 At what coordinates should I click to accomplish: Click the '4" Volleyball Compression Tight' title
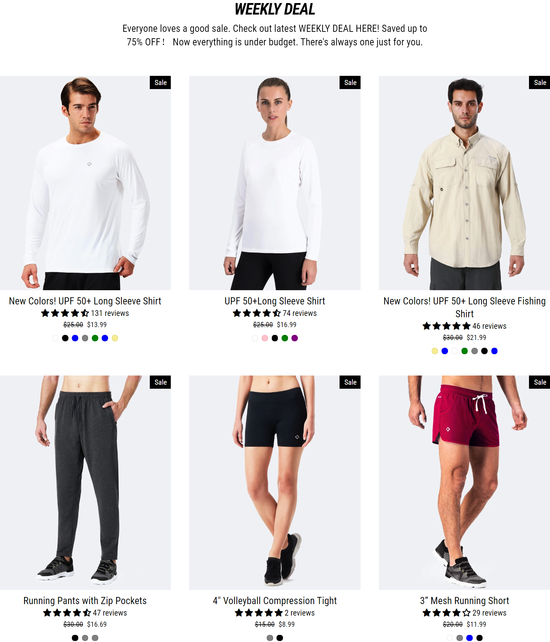[274, 601]
